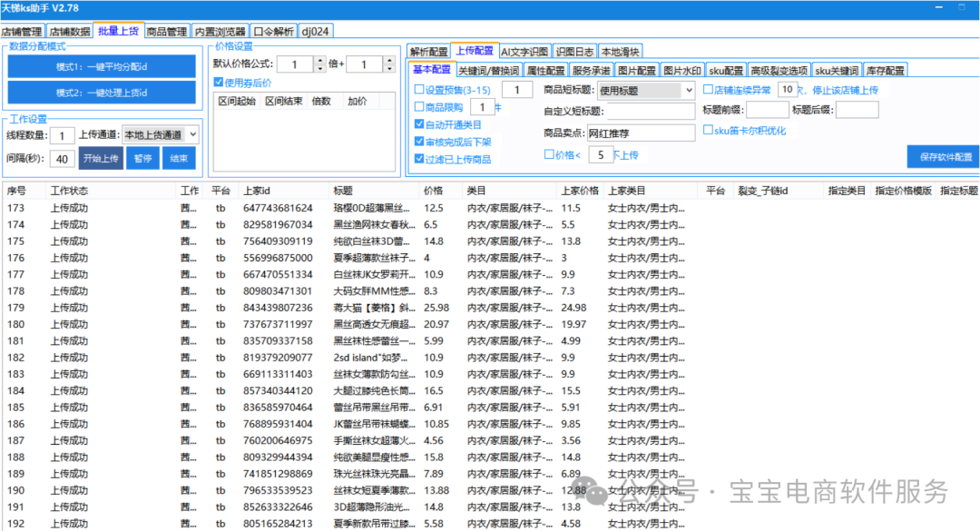
Task: Increase the default price multiplier stepper
Action: (x=319, y=60)
